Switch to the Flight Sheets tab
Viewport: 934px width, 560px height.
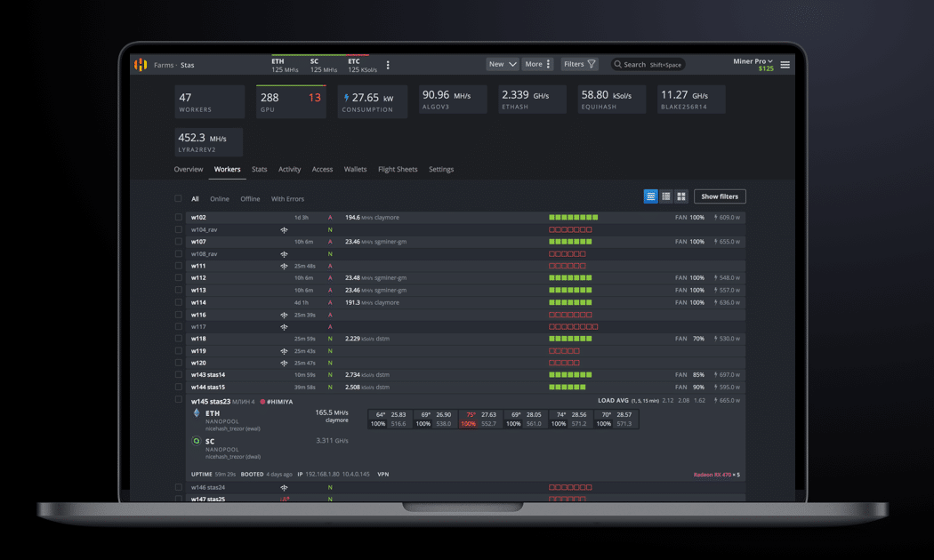click(x=397, y=169)
